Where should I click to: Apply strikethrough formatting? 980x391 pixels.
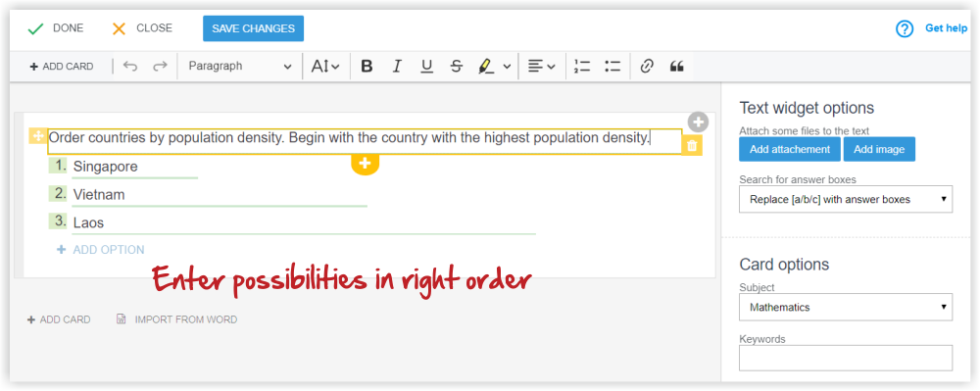(x=457, y=67)
